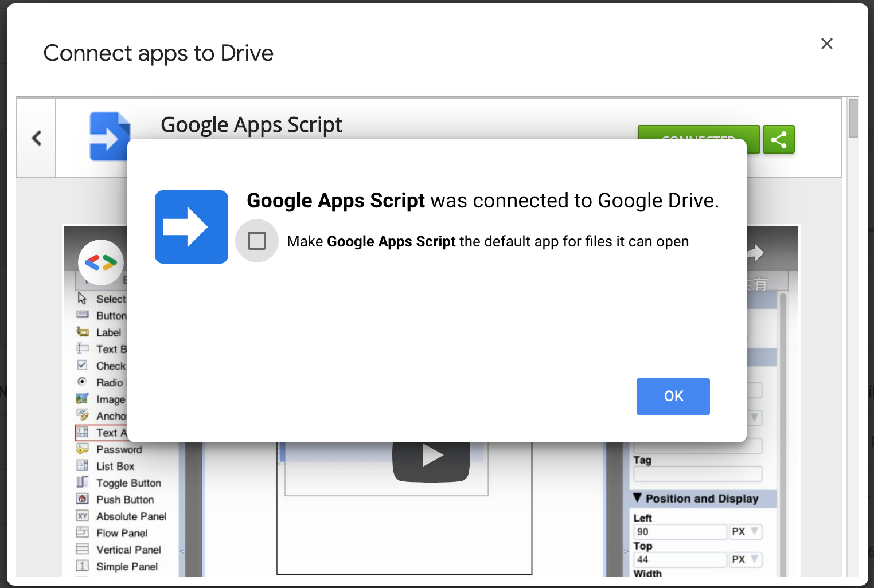
Task: Click the Top value field showing 44
Action: pos(680,559)
